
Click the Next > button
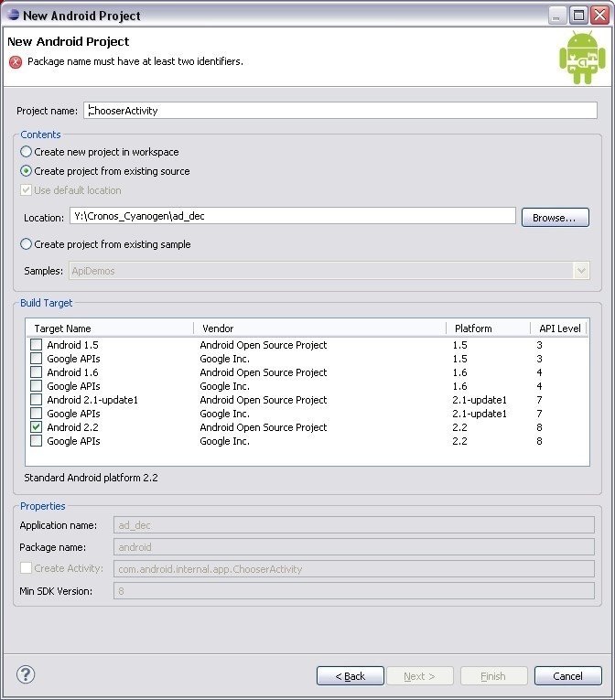pyautogui.click(x=419, y=676)
